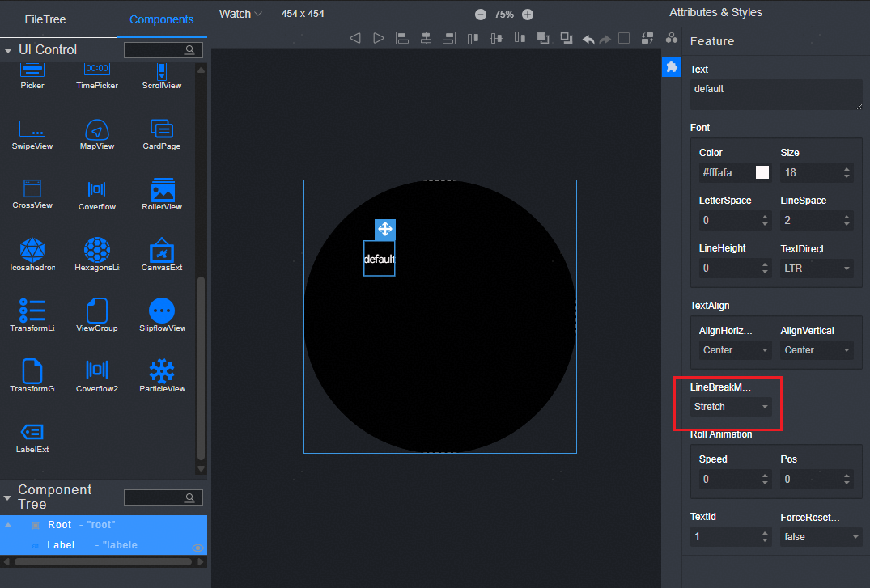Pick the Icosahedron component icon
This screenshot has width=870, height=588.
(32, 250)
